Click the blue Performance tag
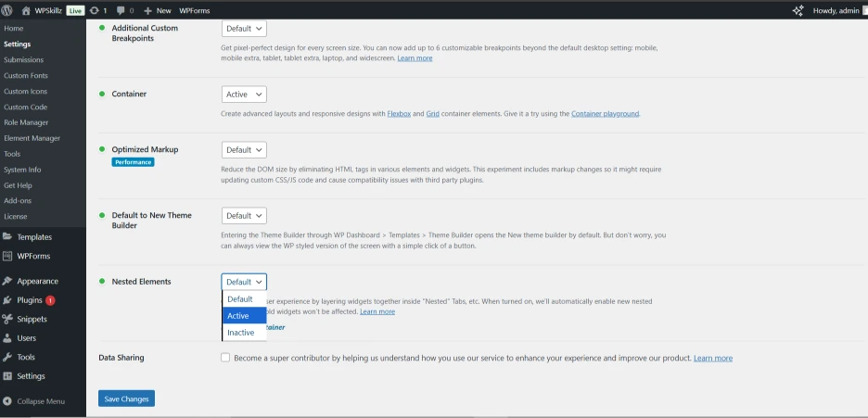The width and height of the screenshot is (868, 418). click(x=133, y=162)
